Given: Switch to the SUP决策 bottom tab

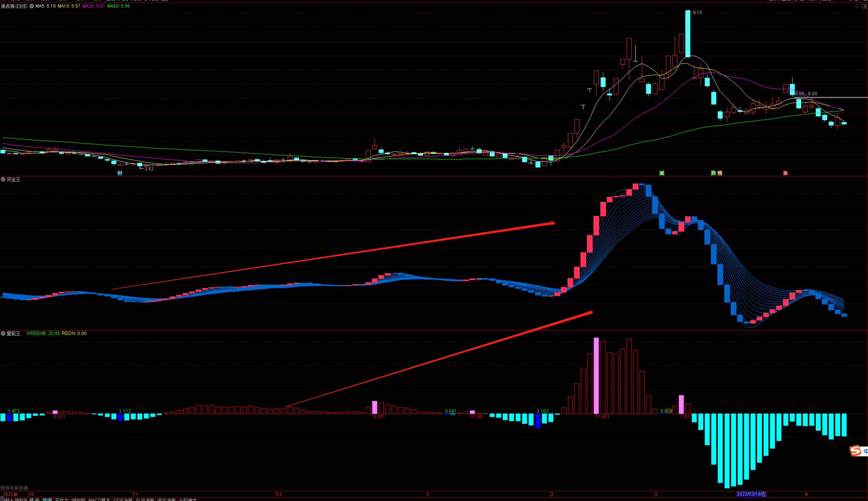Looking at the screenshot, I should 145,499.
